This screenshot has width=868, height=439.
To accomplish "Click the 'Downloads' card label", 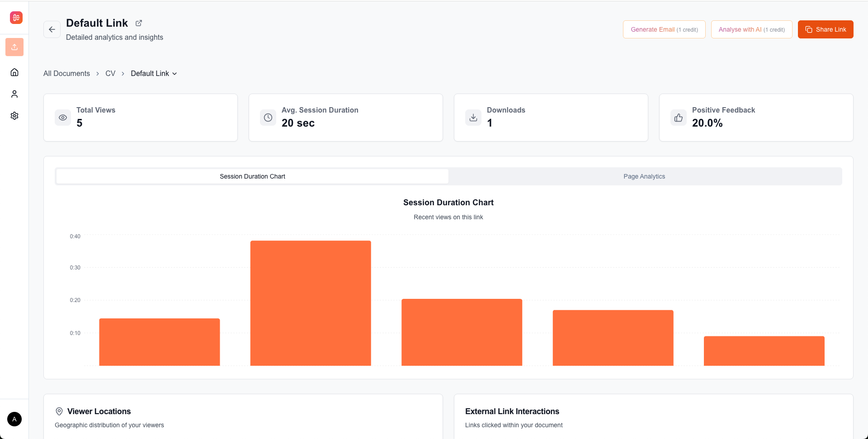I will [x=506, y=110].
